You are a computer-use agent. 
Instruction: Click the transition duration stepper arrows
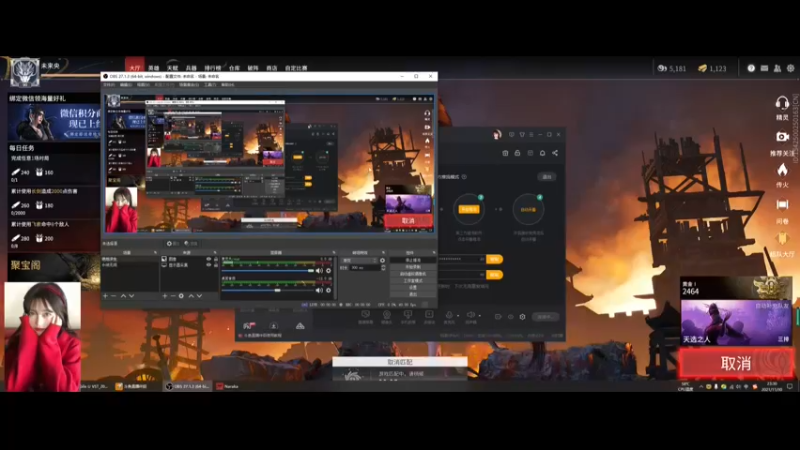point(383,267)
